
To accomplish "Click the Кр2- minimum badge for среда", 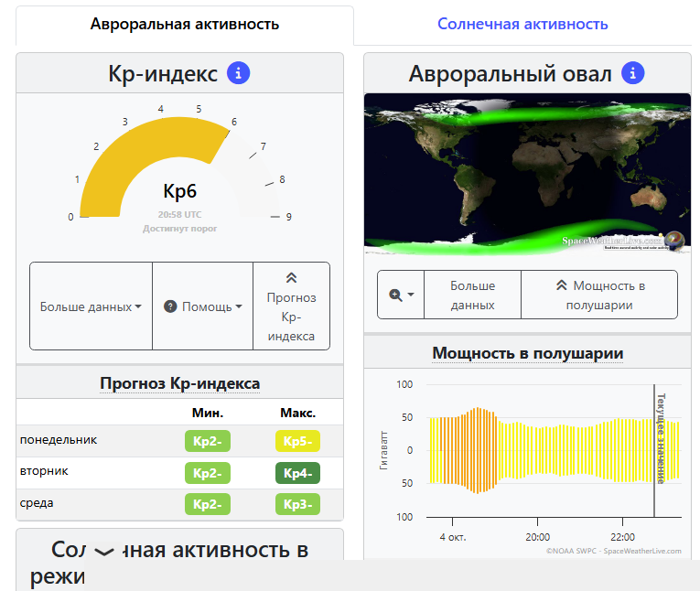I will click(x=208, y=504).
